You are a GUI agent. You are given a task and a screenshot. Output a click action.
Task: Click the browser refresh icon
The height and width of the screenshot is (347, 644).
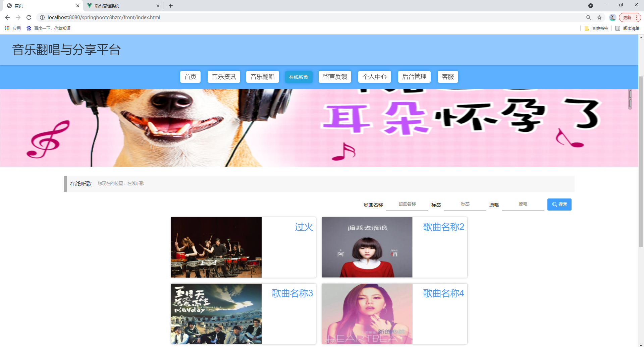tap(29, 17)
